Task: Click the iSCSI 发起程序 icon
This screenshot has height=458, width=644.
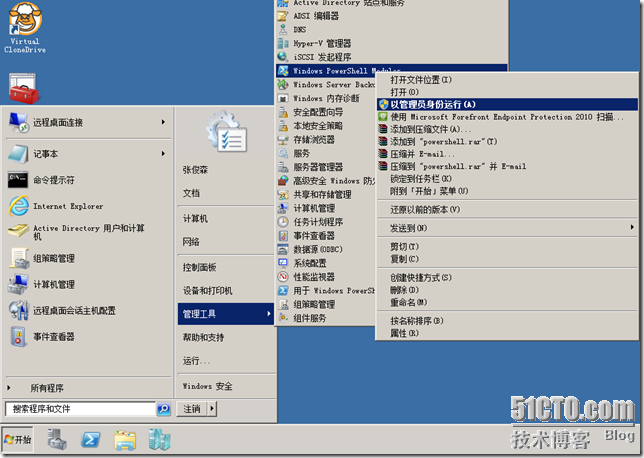Action: [x=283, y=57]
